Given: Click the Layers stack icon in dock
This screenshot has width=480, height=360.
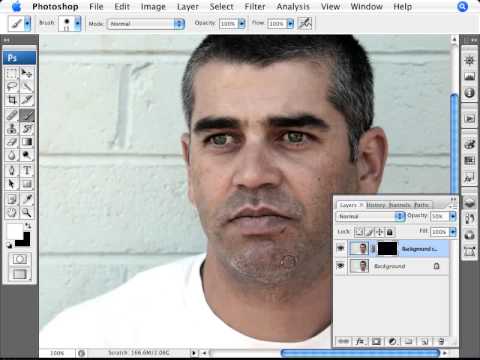Looking at the screenshot, I should (469, 202).
